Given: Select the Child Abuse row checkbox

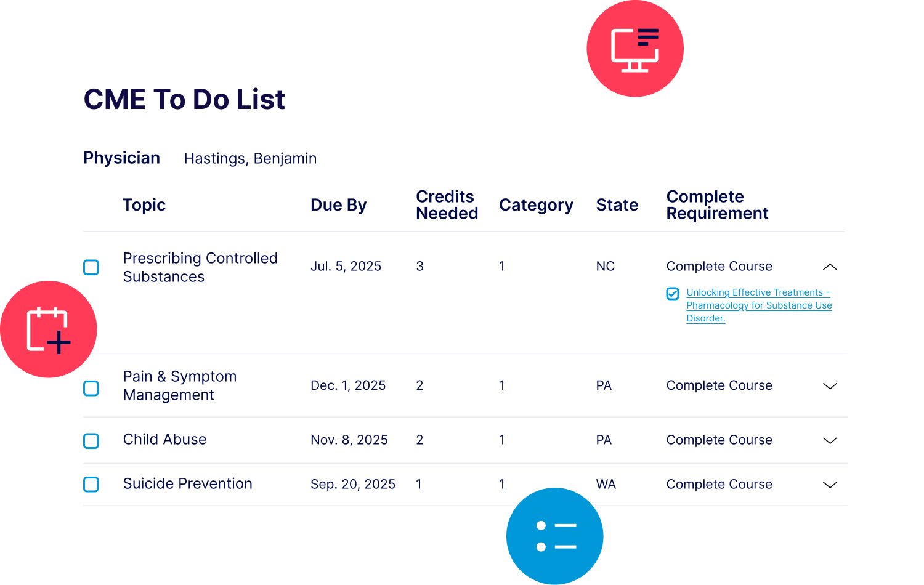Looking at the screenshot, I should point(91,441).
